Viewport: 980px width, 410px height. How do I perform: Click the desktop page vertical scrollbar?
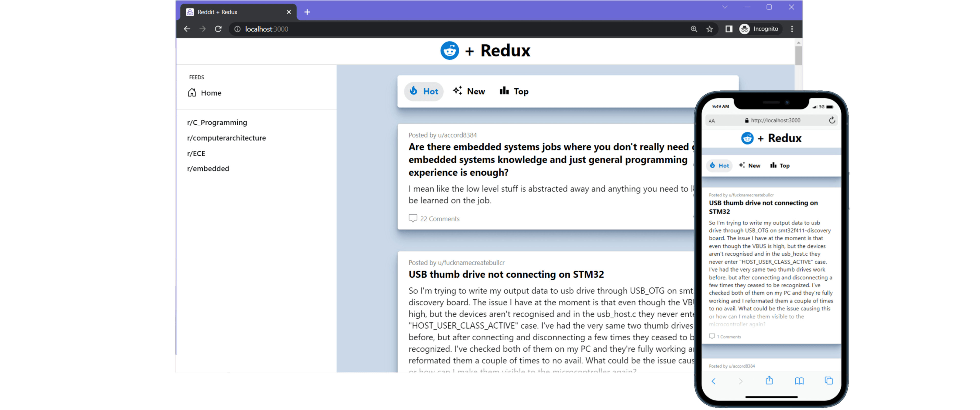[x=798, y=56]
